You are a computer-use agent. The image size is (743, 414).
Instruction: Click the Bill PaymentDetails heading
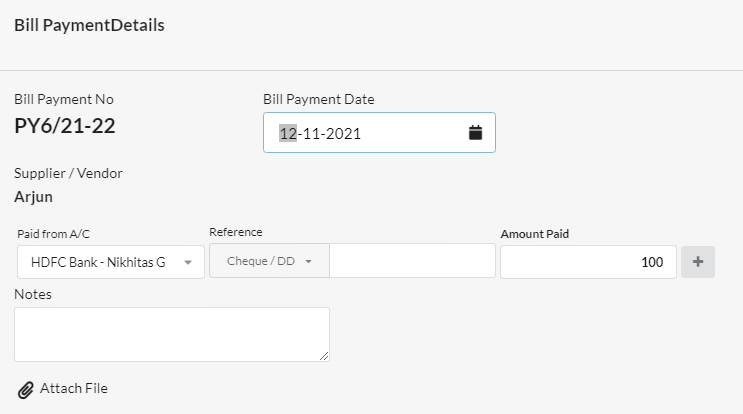point(89,25)
